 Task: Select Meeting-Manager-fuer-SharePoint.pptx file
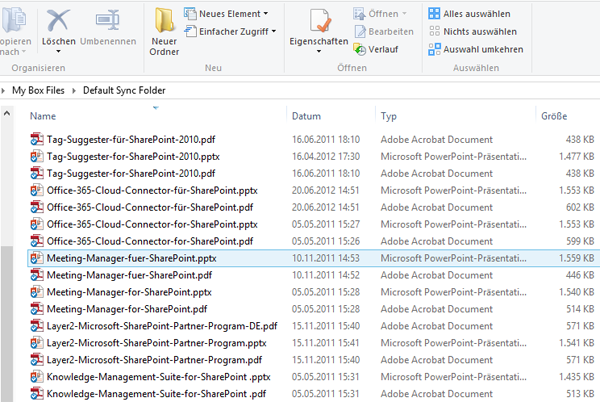point(131,258)
